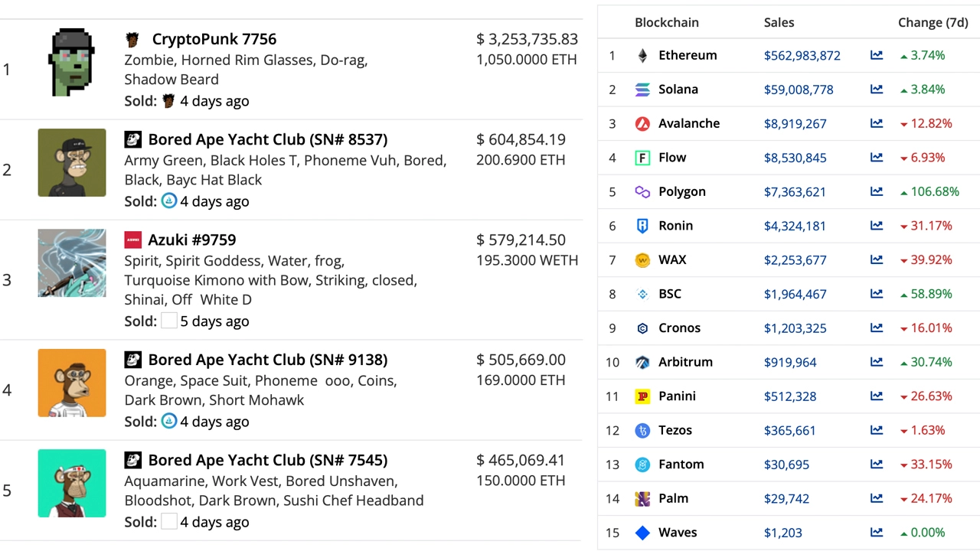Open the sales chart icon for Ethereum
980x551 pixels.
876,56
